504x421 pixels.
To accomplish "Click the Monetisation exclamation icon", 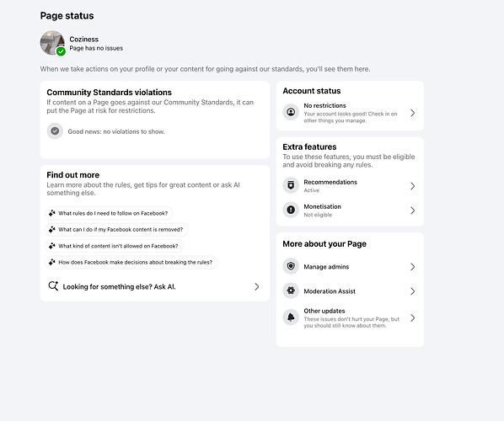I will tap(291, 210).
